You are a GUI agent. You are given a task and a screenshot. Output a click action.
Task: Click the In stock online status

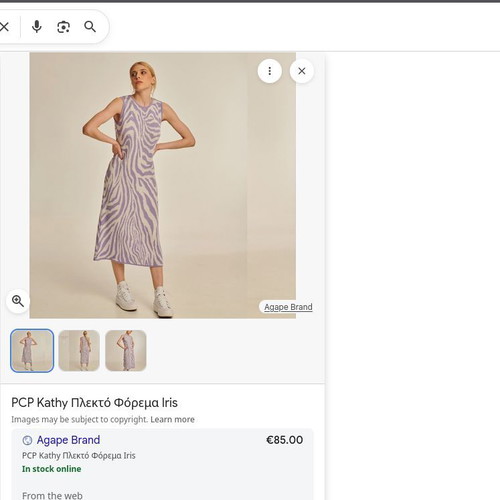coord(52,469)
